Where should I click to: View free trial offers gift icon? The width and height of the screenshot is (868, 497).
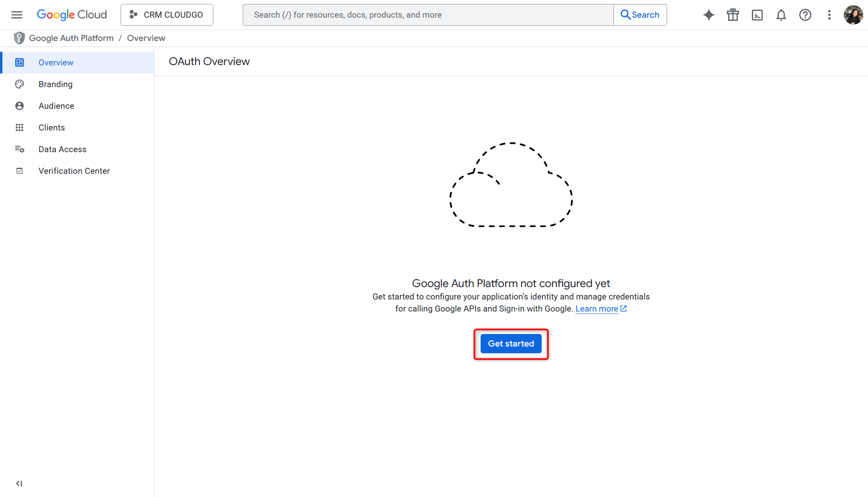point(733,14)
